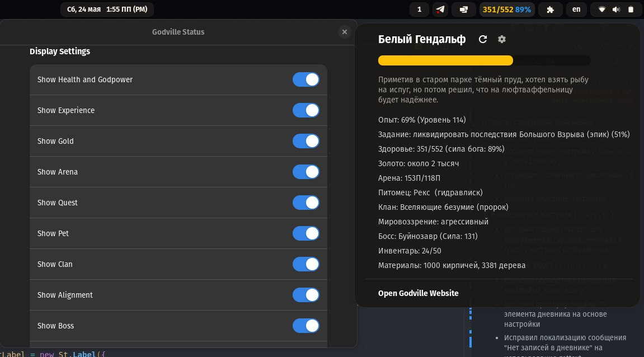This screenshot has width=644, height=357.
Task: Click the refresh icon beside Белый Гендальф
Action: [483, 39]
